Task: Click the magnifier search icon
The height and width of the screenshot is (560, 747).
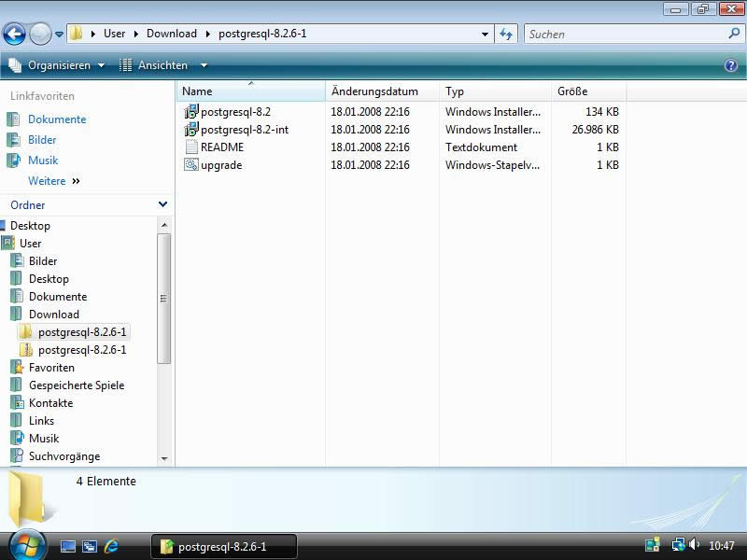Action: [x=734, y=34]
